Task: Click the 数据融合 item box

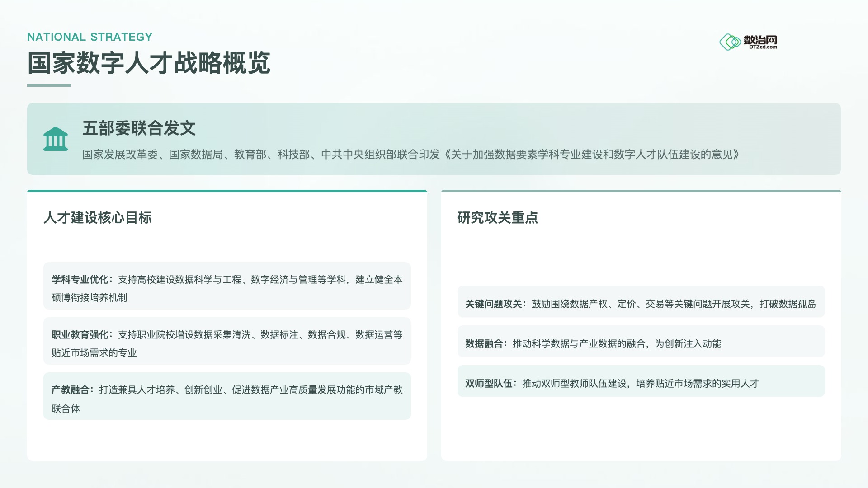Action: [641, 342]
